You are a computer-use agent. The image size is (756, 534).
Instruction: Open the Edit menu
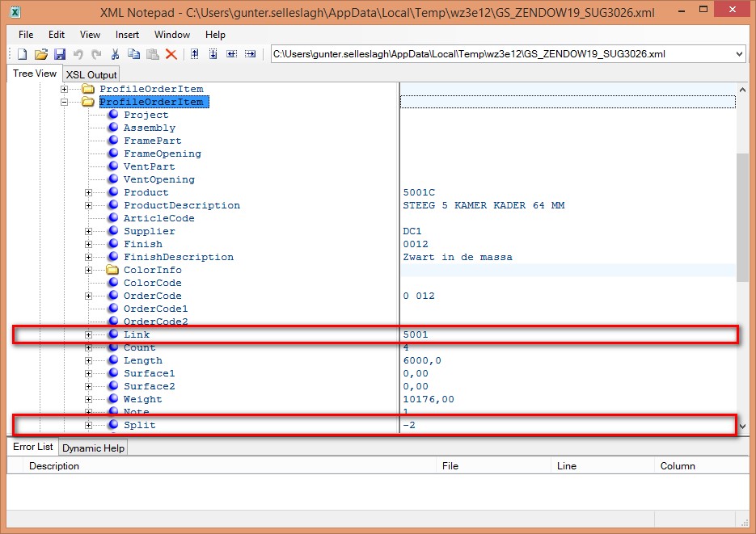pos(57,35)
